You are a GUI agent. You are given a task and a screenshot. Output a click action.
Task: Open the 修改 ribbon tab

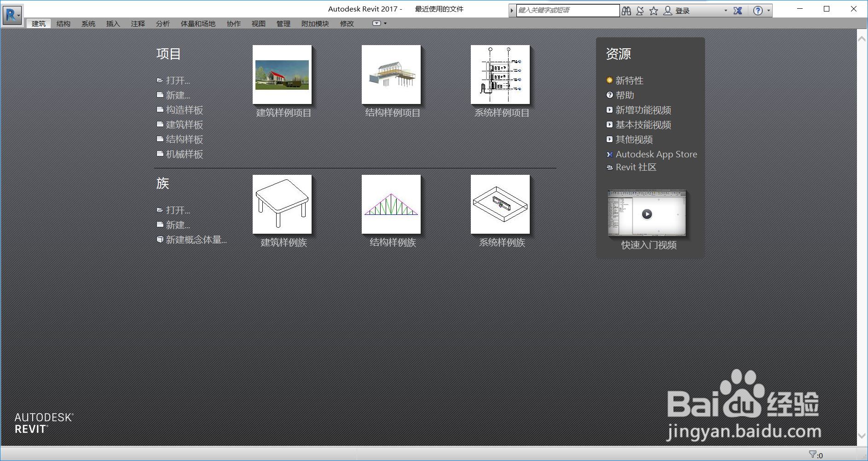pyautogui.click(x=347, y=23)
